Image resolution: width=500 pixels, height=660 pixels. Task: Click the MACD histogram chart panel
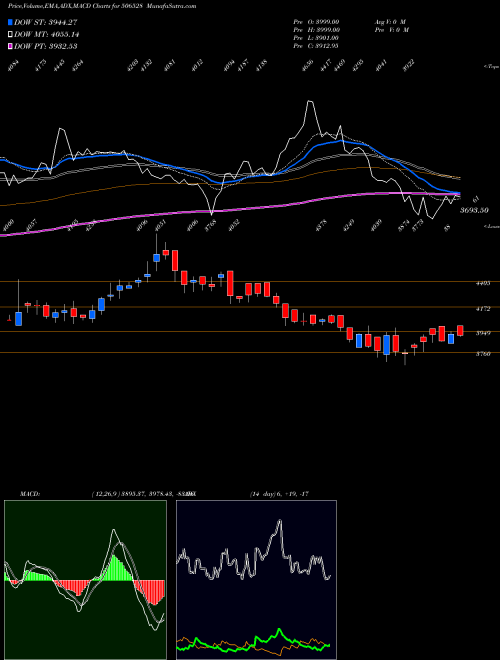click(x=85, y=580)
